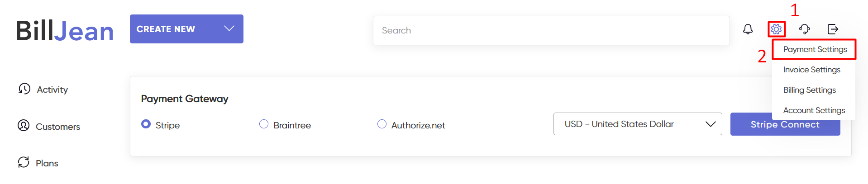Viewport: 868px width, 184px height.
Task: Click the notifications bell icon
Action: (748, 29)
